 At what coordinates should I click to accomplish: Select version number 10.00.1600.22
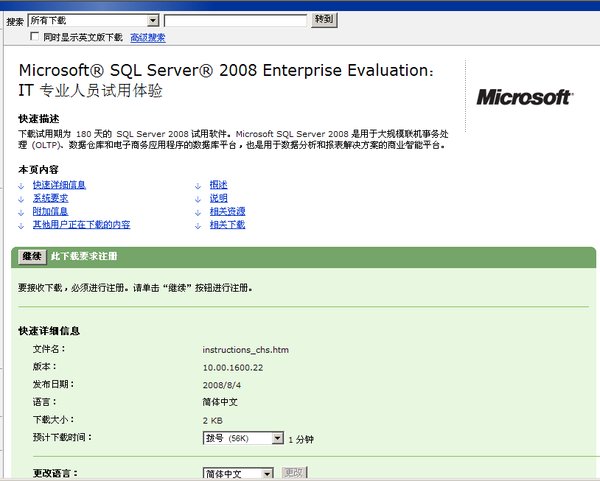coord(233,368)
